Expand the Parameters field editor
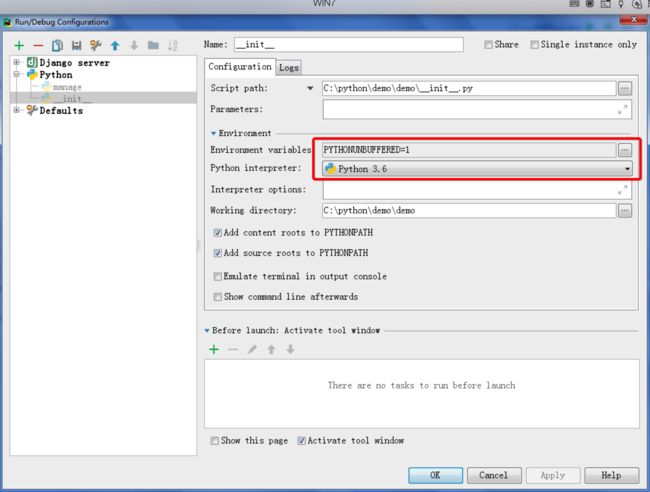Screen dimensions: 650x492 click(x=622, y=110)
